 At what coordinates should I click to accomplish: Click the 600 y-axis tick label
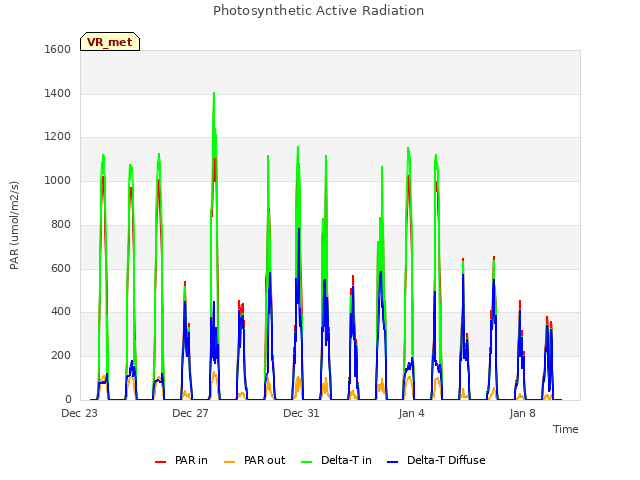[x=61, y=269]
